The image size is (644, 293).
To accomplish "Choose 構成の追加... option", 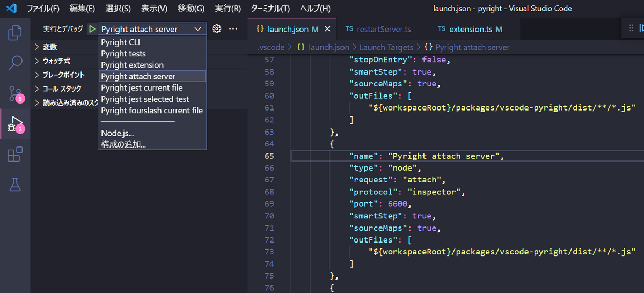I will 152,144.
